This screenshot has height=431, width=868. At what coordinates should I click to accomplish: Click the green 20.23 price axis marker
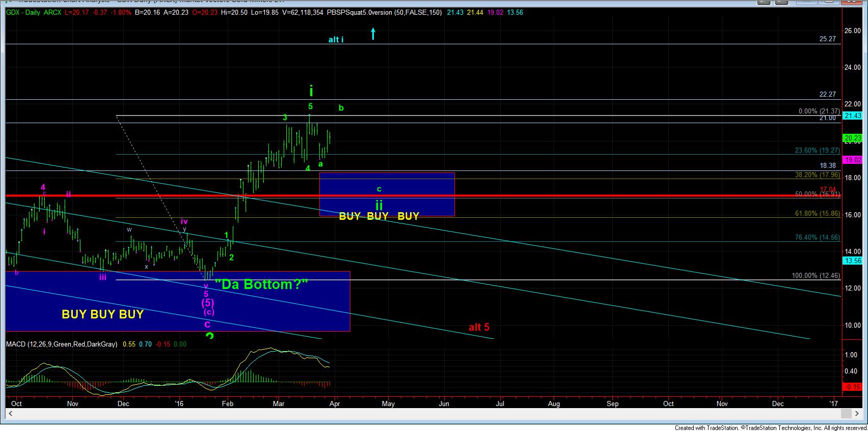852,138
